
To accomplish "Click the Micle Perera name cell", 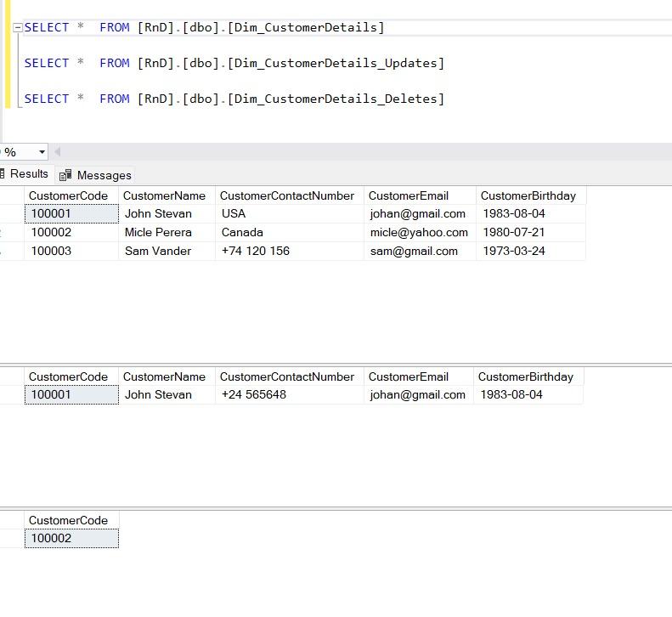I will (x=158, y=232).
